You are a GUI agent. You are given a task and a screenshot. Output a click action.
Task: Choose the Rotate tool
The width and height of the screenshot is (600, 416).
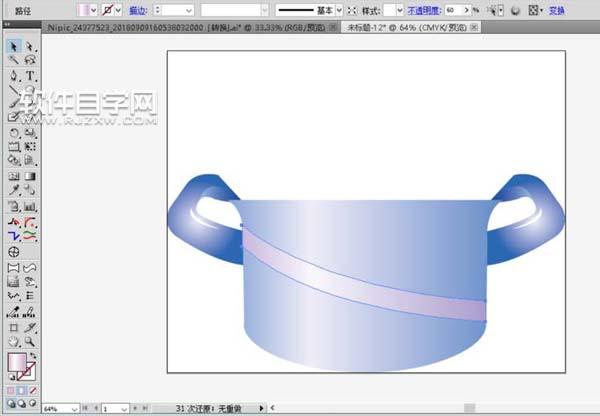pyautogui.click(x=14, y=132)
